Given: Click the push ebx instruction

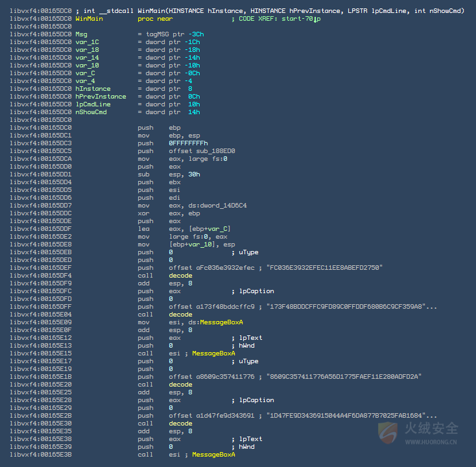Looking at the screenshot, I should click(x=159, y=182).
